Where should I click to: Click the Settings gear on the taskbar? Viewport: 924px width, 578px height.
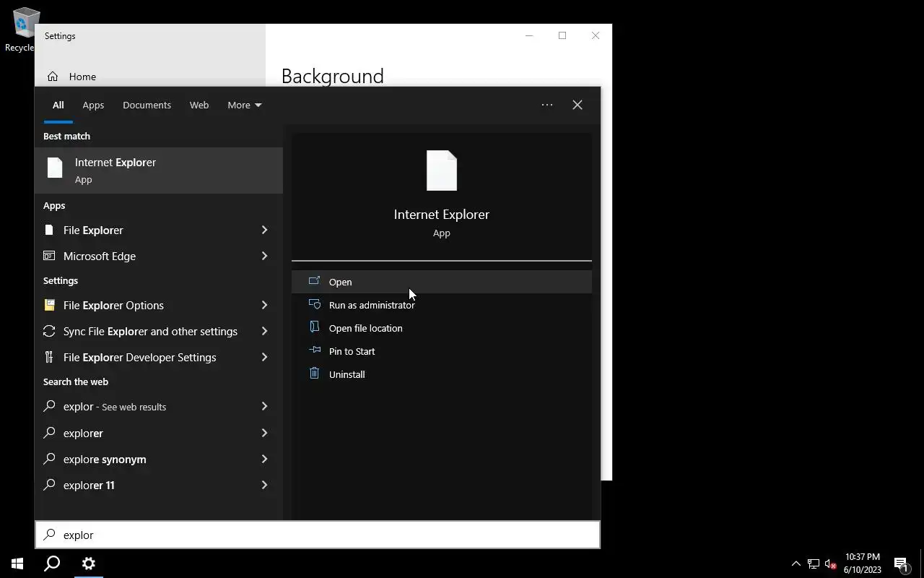89,564
